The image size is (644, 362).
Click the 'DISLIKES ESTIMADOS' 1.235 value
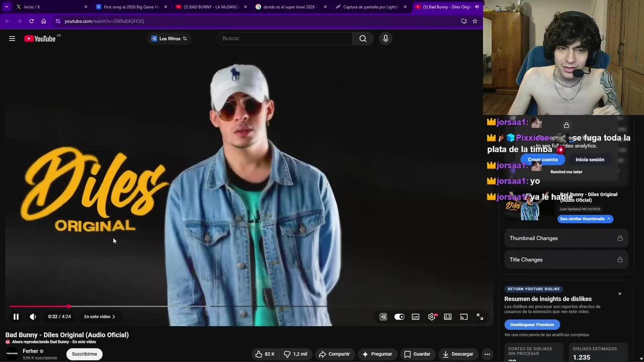point(581,357)
